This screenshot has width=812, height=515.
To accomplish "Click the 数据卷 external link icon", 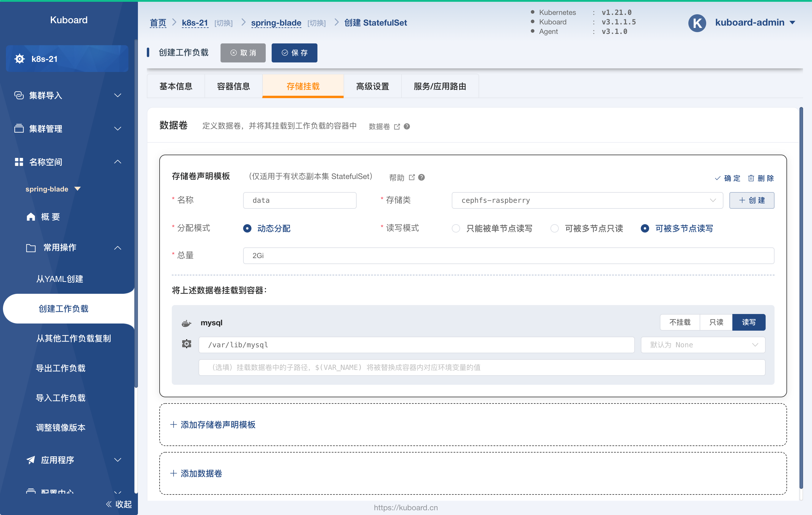I will click(x=397, y=126).
